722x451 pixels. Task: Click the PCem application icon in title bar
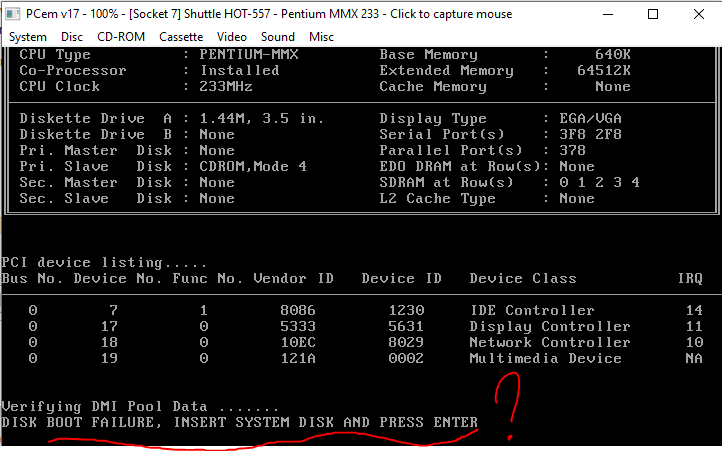pyautogui.click(x=12, y=14)
